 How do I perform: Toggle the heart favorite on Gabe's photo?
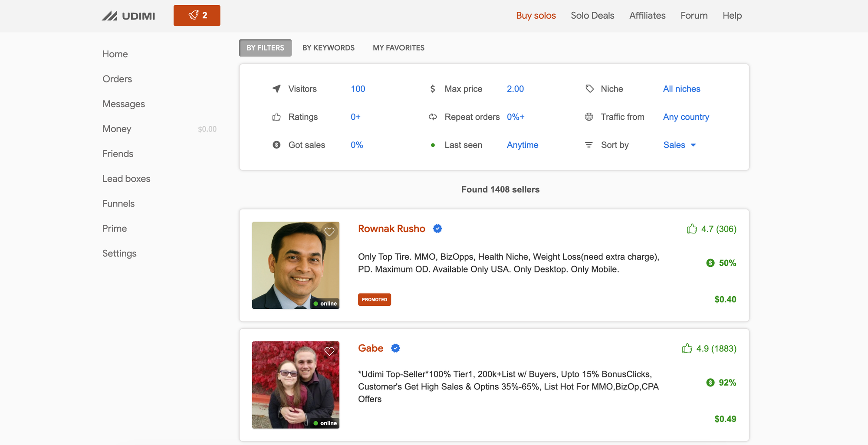[x=329, y=351]
